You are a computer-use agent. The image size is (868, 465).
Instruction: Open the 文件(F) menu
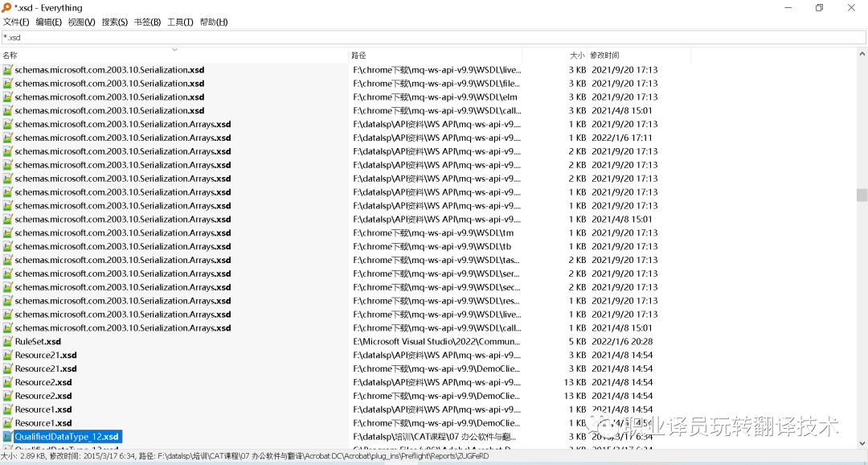tap(16, 22)
